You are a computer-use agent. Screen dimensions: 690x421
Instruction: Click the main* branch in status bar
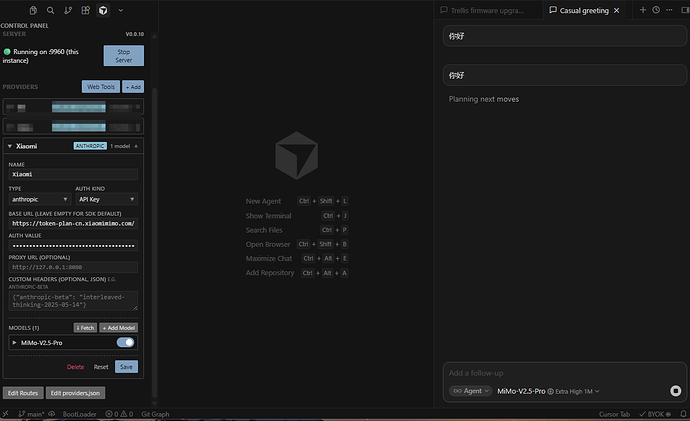click(31, 414)
